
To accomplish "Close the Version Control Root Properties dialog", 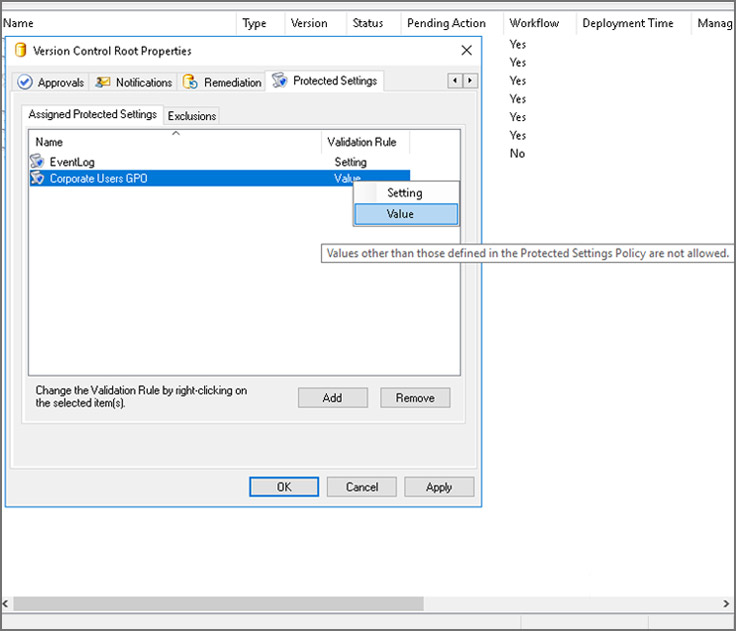I will pos(466,50).
